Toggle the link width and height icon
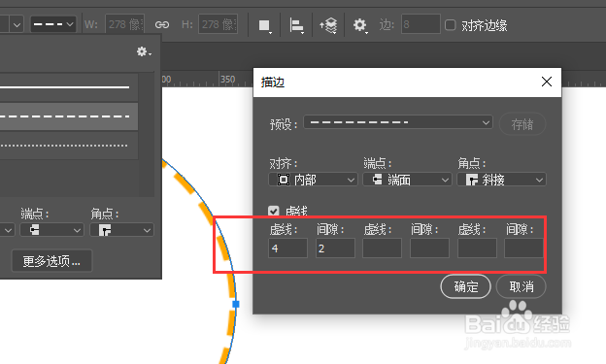Image resolution: width=606 pixels, height=364 pixels. click(x=162, y=24)
